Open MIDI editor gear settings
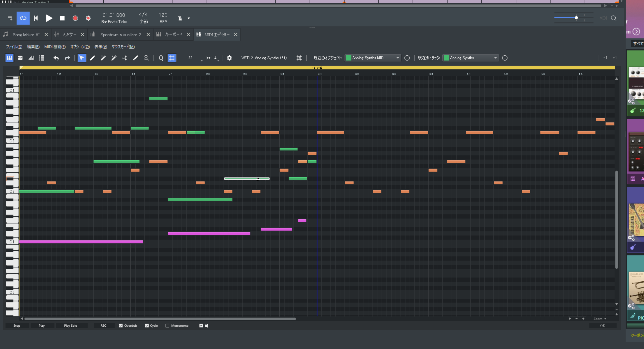This screenshot has width=644, height=349. click(229, 58)
